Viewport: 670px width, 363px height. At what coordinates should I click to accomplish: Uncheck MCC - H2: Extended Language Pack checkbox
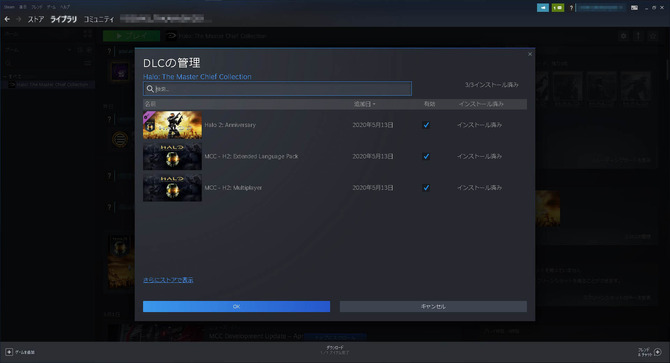coord(426,156)
